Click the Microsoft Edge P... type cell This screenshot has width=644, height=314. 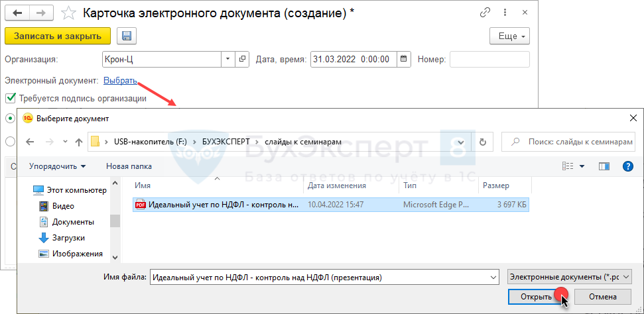(436, 205)
